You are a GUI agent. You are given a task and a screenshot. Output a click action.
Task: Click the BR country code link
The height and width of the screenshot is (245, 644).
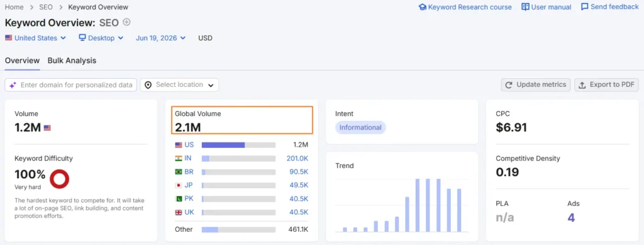coord(189,172)
